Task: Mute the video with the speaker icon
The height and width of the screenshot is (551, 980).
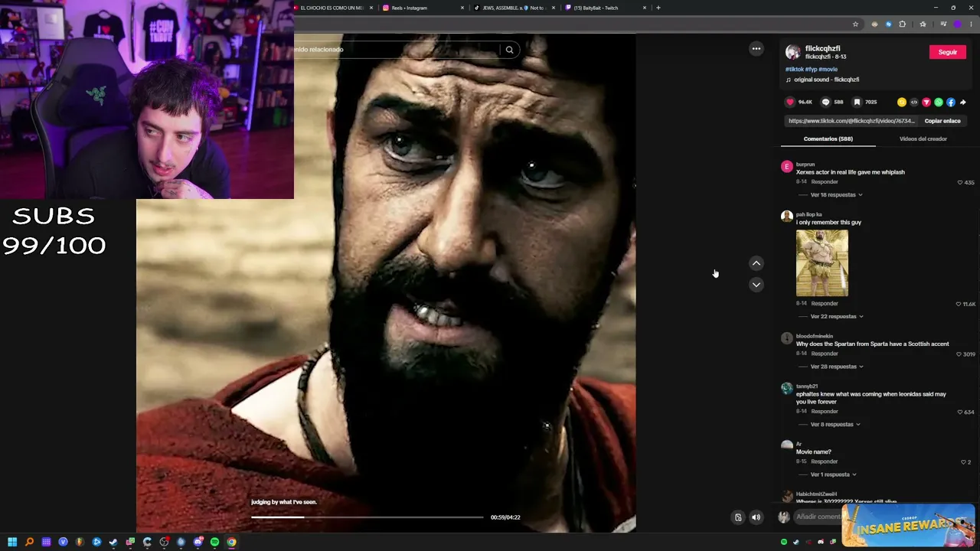Action: coord(756,517)
